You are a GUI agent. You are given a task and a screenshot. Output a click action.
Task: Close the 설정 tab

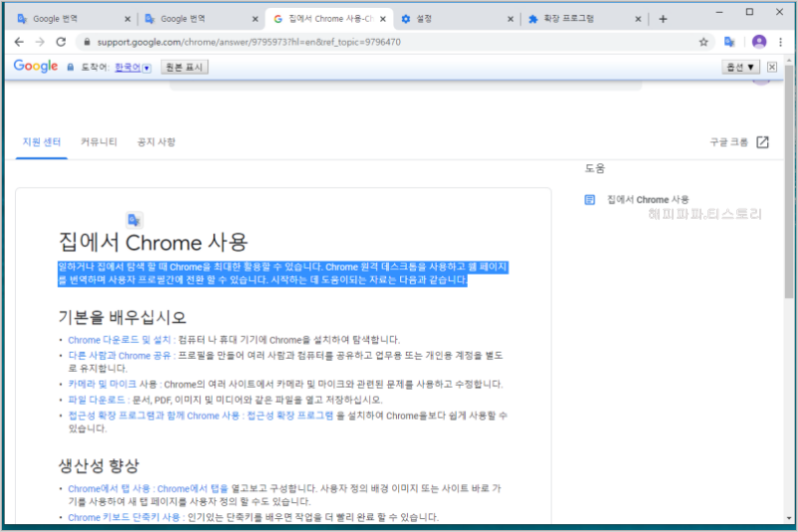[510, 19]
